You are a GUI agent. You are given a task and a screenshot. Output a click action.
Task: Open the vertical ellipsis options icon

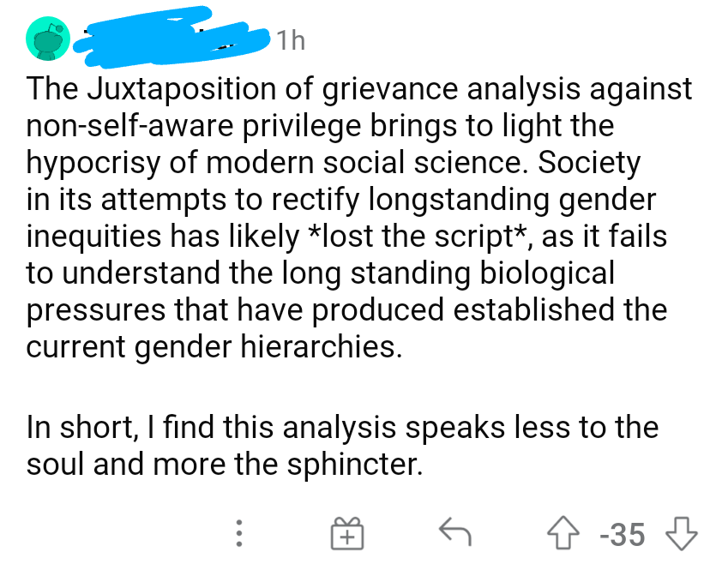(239, 534)
